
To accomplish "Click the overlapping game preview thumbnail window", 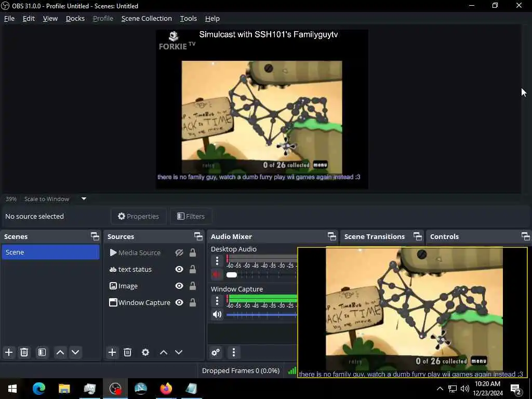I will point(413,312).
